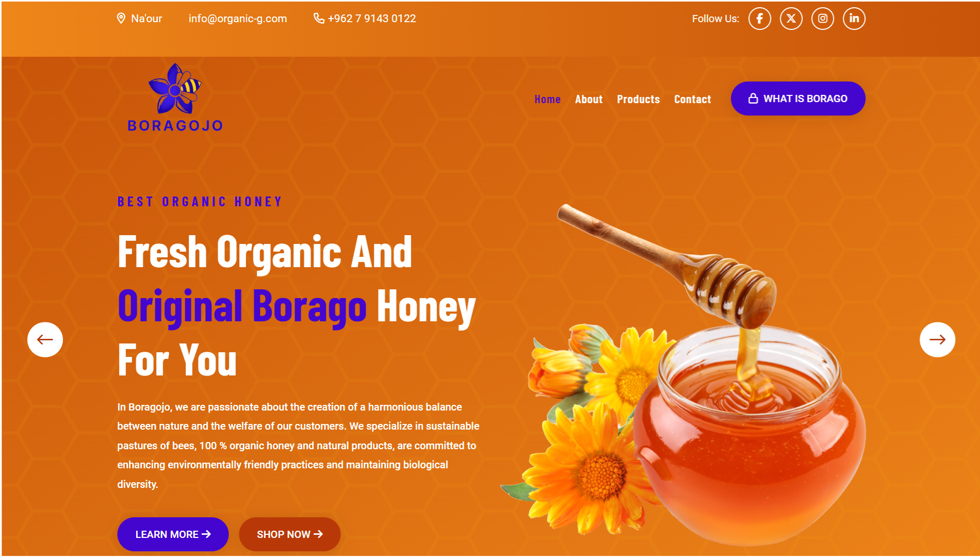Go to the Products page
This screenshot has height=557, width=980.
(638, 99)
